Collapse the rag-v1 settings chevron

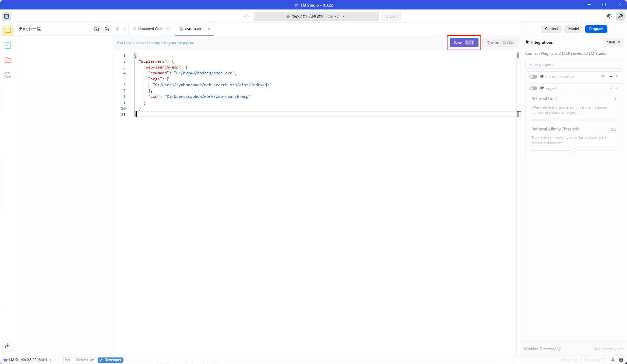(617, 88)
